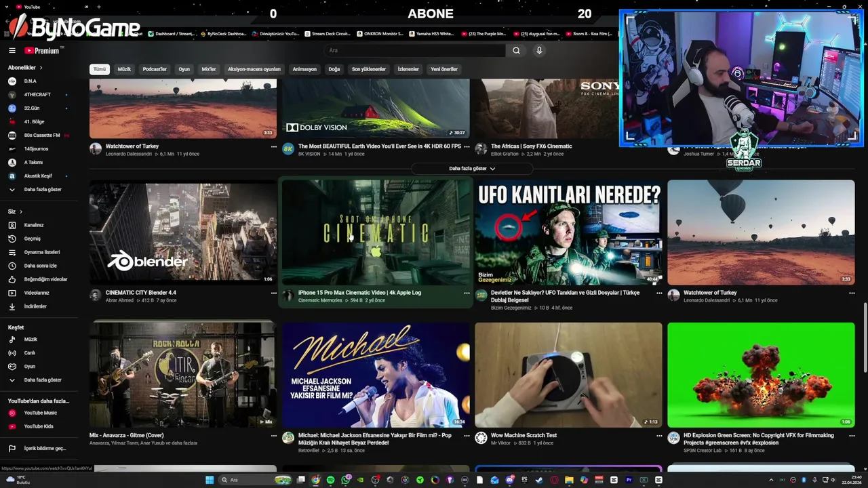The image size is (868, 488).
Task: Focus the YouTube search field
Action: [414, 50]
